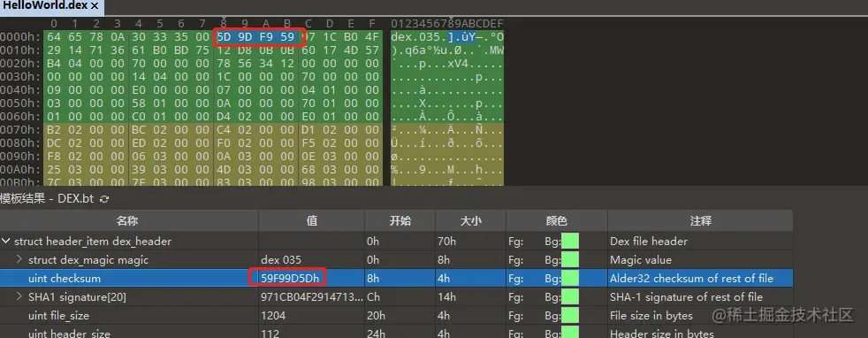Select struct header_item dex_header row
The width and height of the screenshot is (868, 338).
[x=396, y=242]
